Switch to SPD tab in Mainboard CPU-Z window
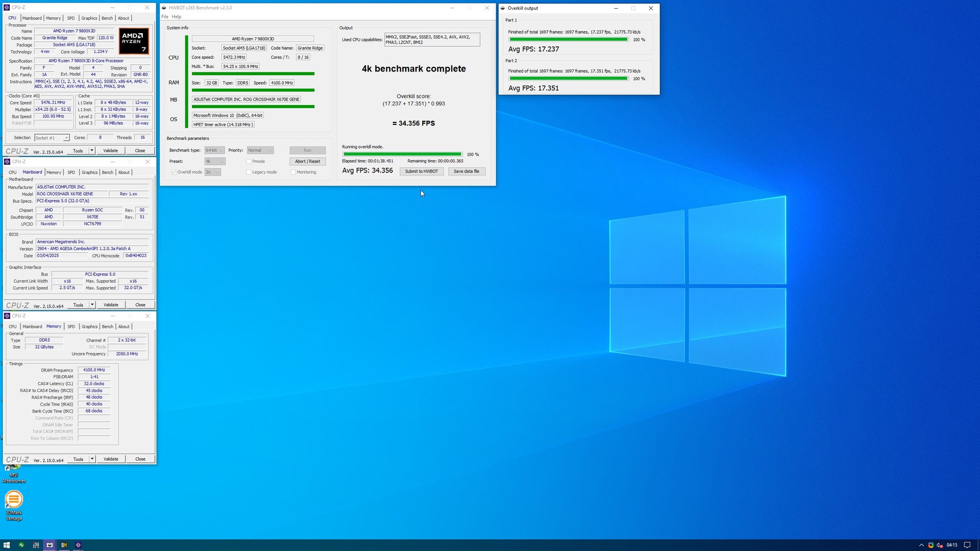Image resolution: width=980 pixels, height=551 pixels. 71,172
